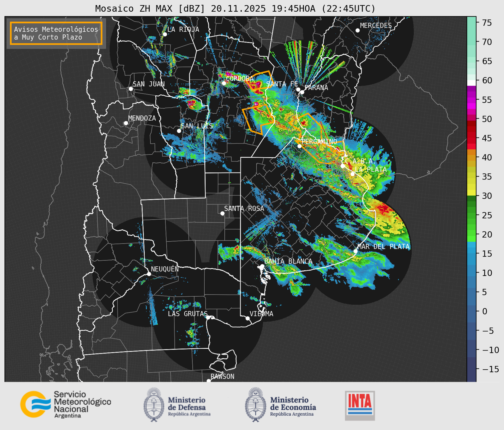This screenshot has height=430, width=504.
Task: Click the Avisos Meteorológicos a Muy Corto Plazo legend box
Action: pyautogui.click(x=56, y=33)
